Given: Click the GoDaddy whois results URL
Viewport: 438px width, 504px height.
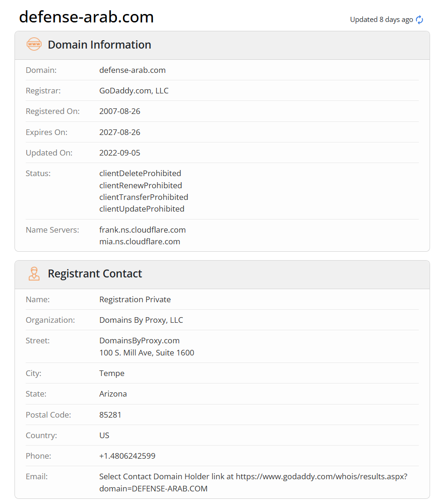Looking at the screenshot, I should (x=320, y=476).
